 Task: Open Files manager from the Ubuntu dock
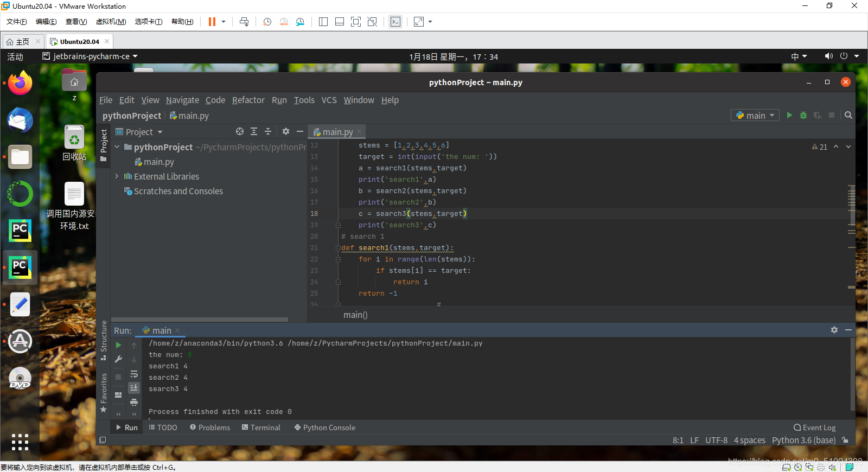(20, 157)
